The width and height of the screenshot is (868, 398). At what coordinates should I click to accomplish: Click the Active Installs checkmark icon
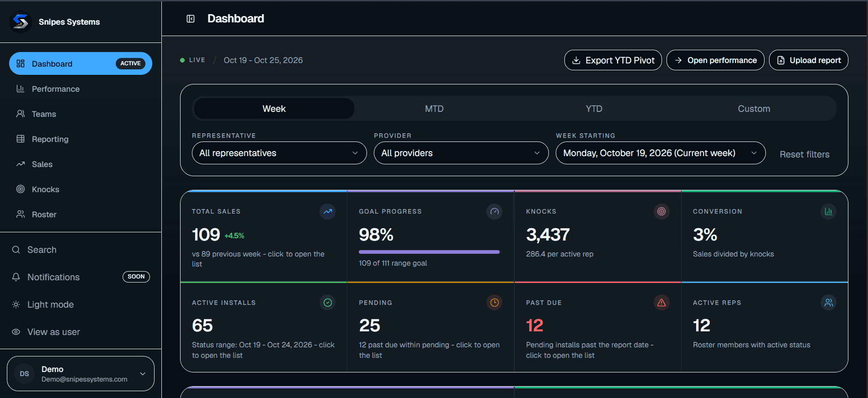tap(327, 302)
